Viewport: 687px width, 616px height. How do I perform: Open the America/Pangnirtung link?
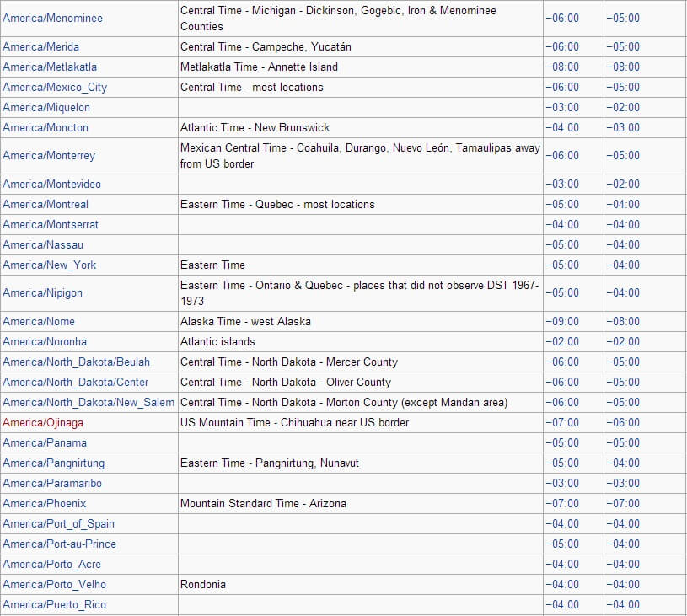click(x=53, y=463)
